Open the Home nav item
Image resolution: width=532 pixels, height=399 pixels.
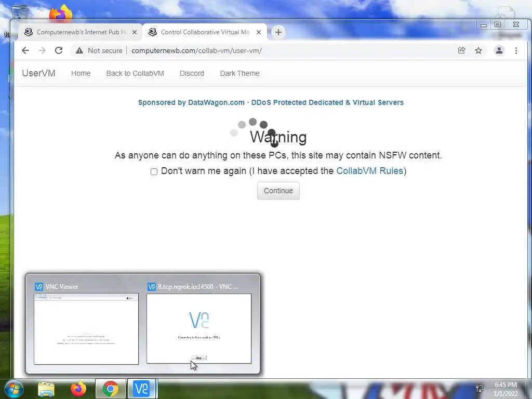coord(81,73)
